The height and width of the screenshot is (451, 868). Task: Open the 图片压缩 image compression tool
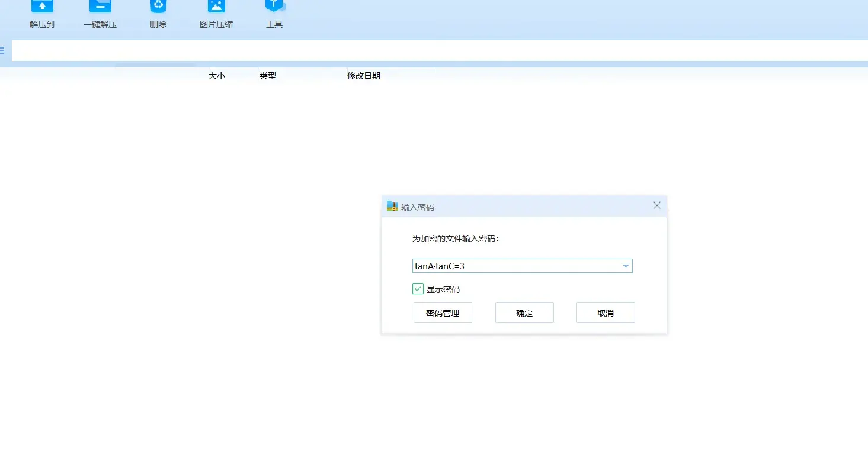tap(216, 14)
